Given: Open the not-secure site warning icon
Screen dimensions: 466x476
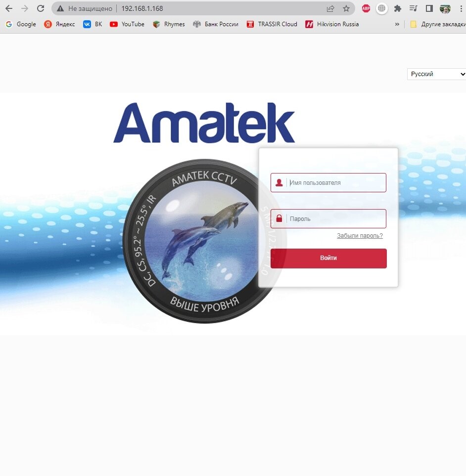Looking at the screenshot, I should (60, 8).
